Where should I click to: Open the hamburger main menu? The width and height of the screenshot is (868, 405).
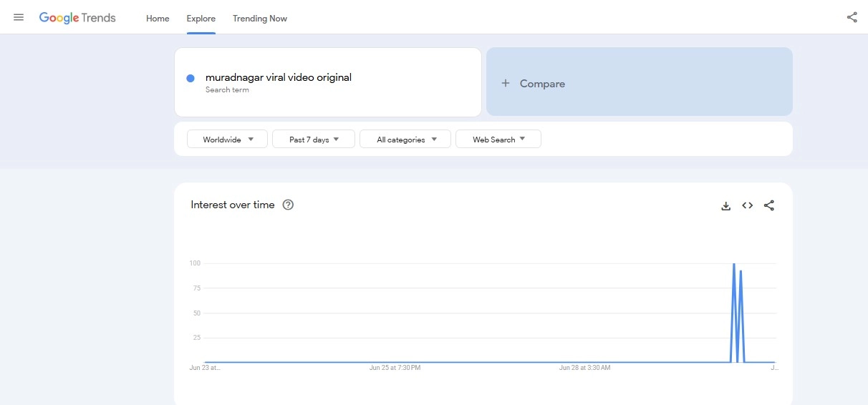(x=19, y=18)
